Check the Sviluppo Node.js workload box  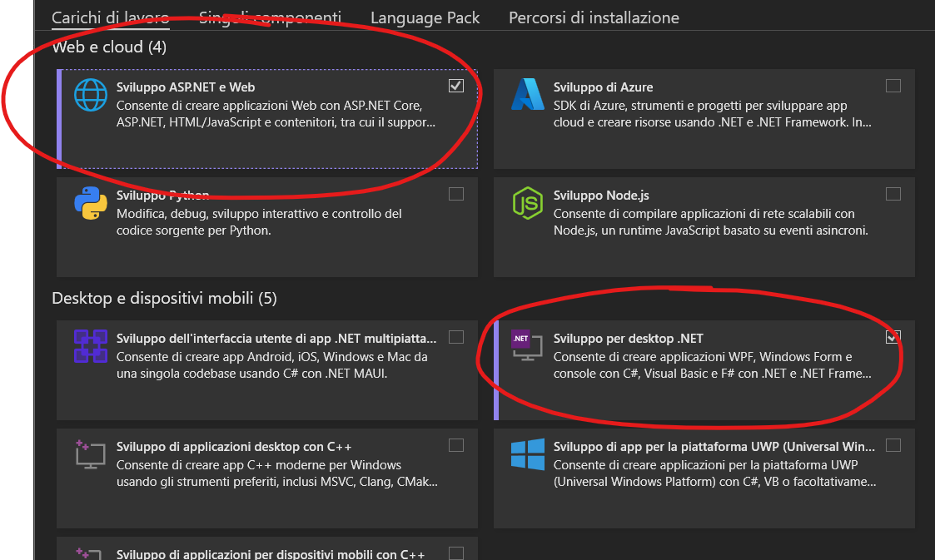[893, 194]
